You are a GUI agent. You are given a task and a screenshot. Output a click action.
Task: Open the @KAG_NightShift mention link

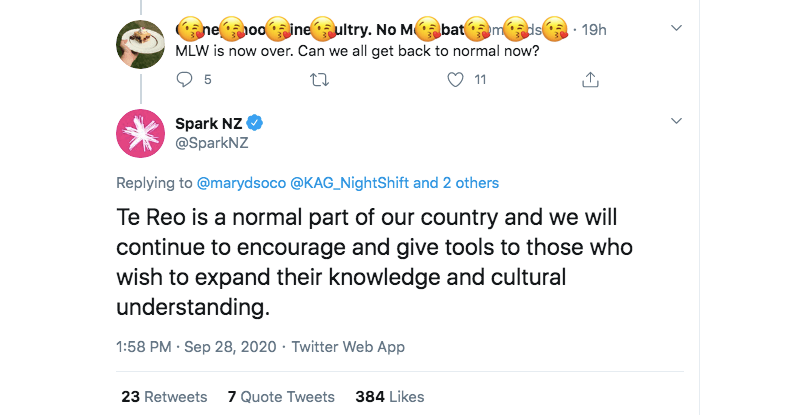[x=350, y=183]
